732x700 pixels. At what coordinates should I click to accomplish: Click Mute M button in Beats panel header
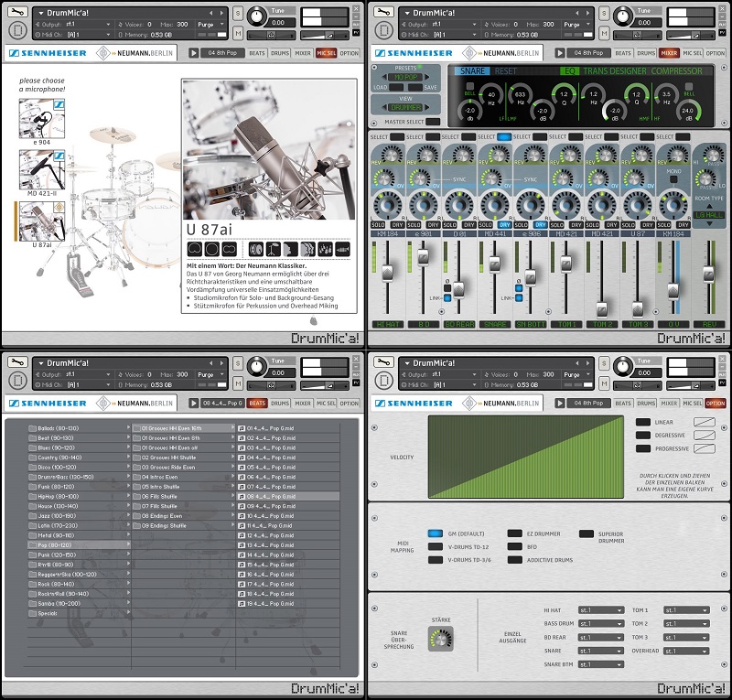(238, 383)
